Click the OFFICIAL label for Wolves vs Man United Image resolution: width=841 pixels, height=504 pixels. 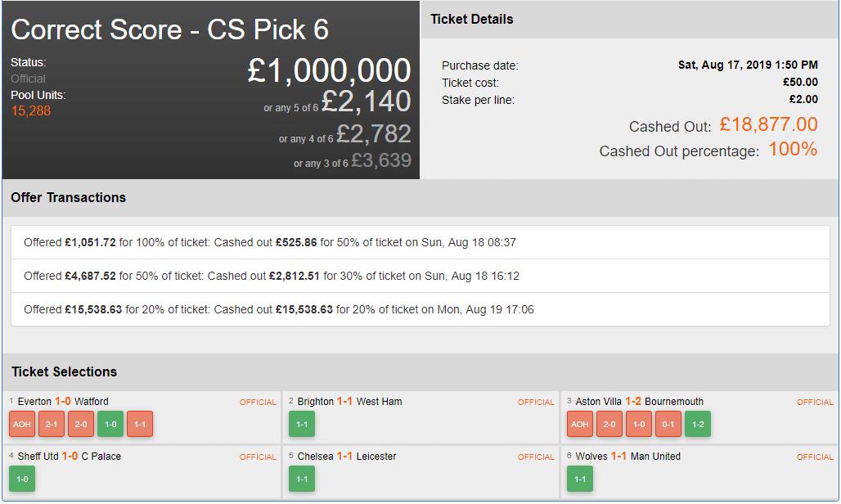point(815,457)
